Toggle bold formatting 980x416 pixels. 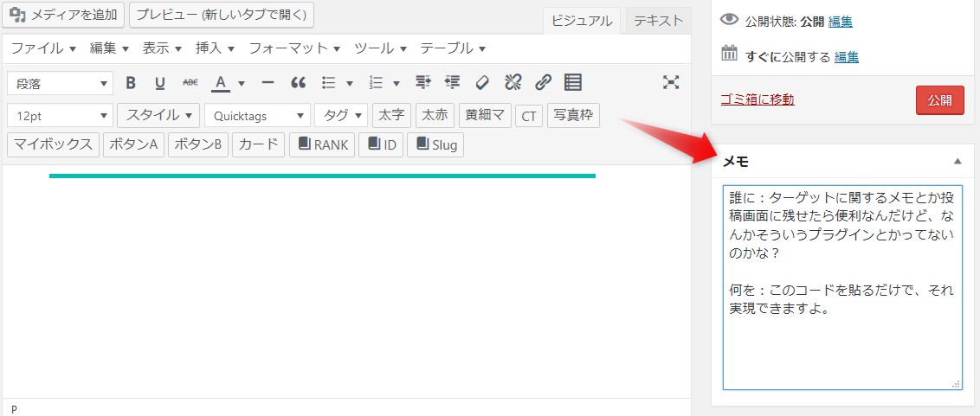(x=131, y=83)
